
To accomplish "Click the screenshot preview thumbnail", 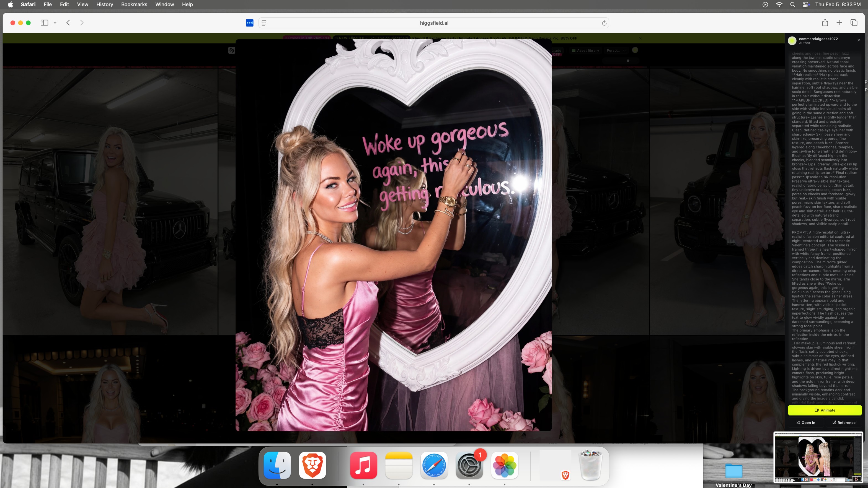I will (x=818, y=457).
